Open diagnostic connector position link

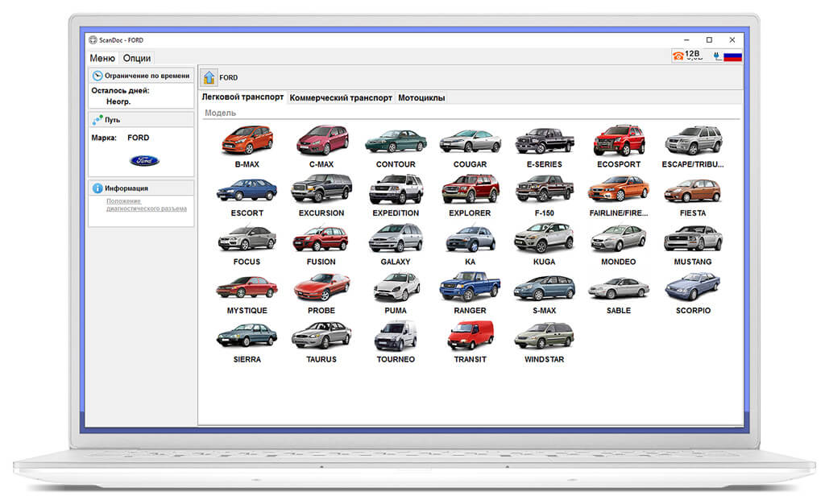[147, 205]
